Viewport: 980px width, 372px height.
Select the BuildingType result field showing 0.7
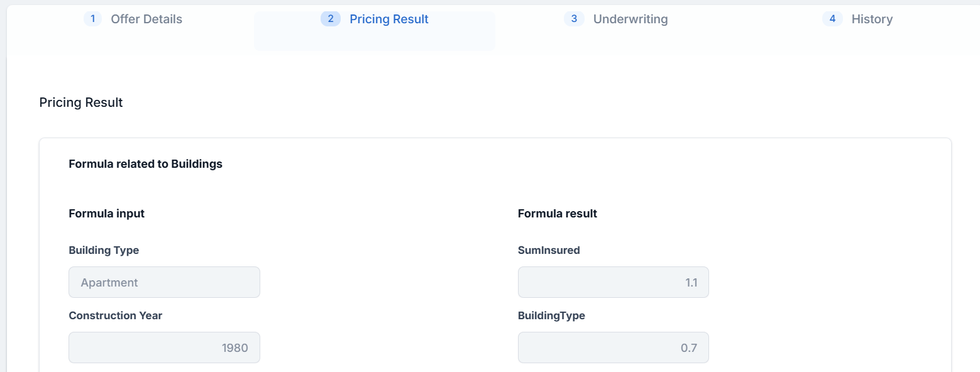pyautogui.click(x=613, y=347)
